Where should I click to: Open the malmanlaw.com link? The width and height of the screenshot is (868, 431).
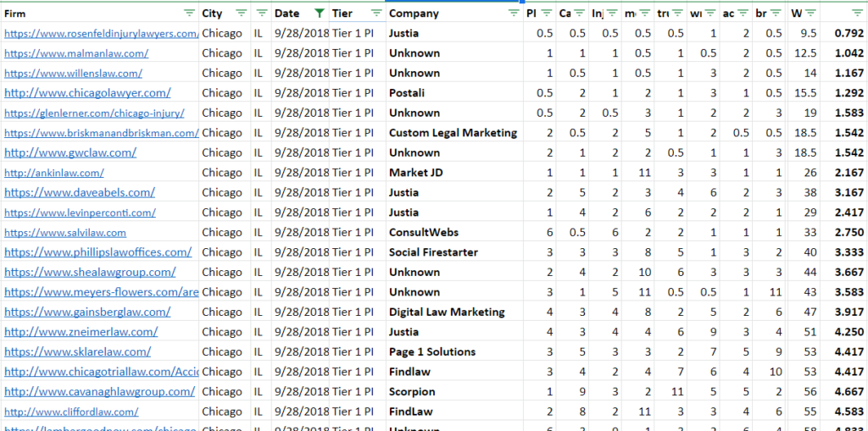point(76,53)
